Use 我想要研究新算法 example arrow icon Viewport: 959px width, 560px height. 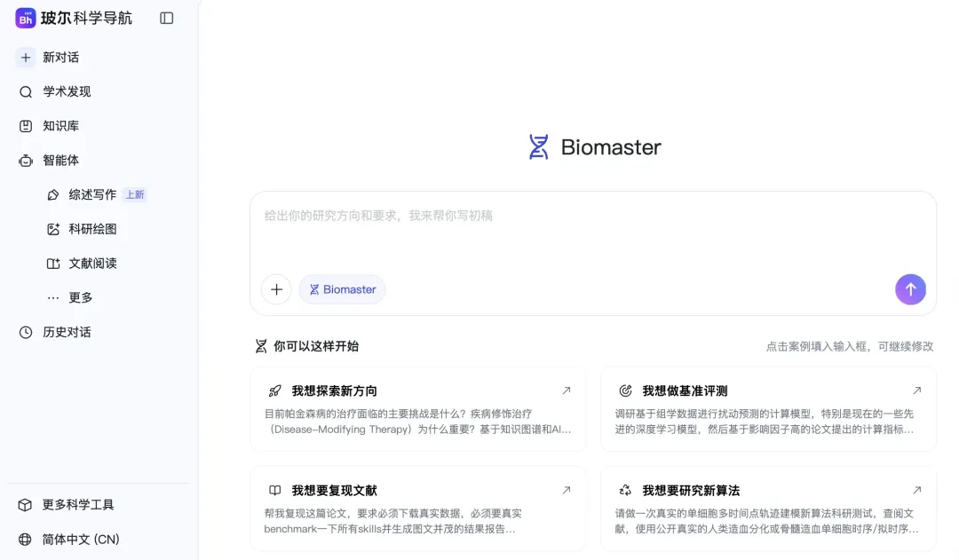click(x=916, y=490)
